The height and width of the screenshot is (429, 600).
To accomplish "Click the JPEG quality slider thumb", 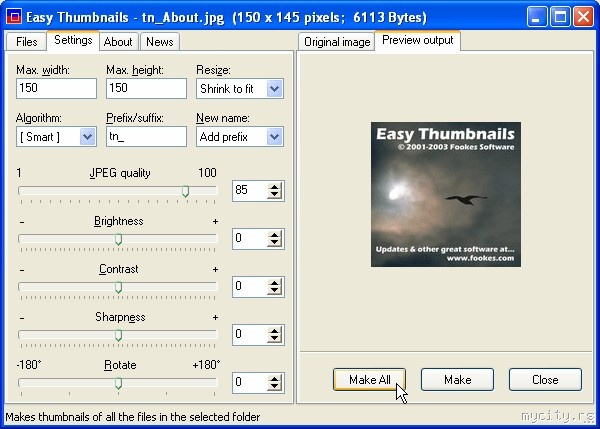I will click(186, 191).
